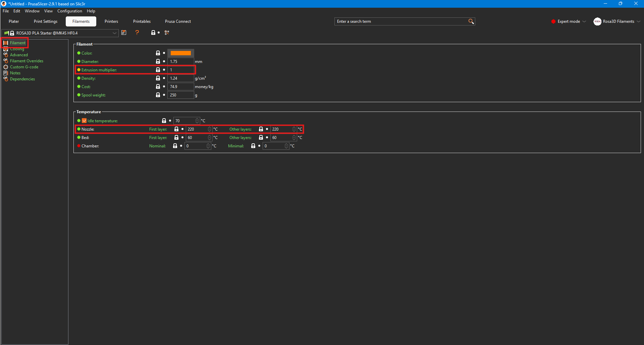This screenshot has height=345, width=644.
Task: Click the lock icon for Color
Action: point(158,53)
